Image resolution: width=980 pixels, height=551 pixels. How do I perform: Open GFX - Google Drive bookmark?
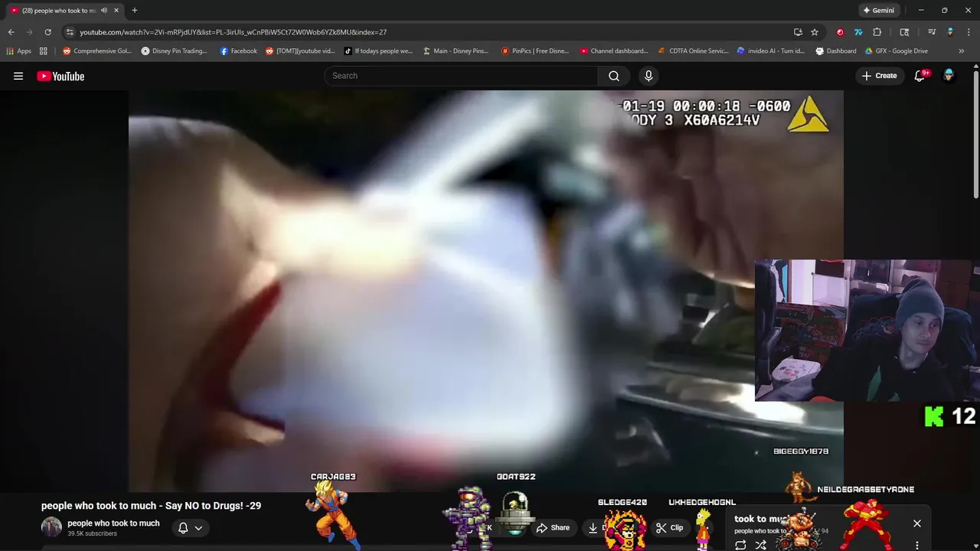point(896,51)
